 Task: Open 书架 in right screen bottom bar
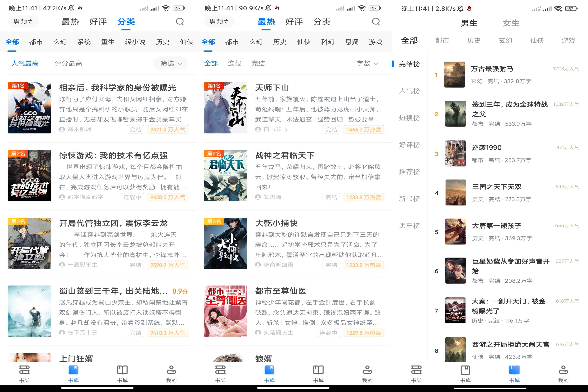pyautogui.click(x=416, y=374)
